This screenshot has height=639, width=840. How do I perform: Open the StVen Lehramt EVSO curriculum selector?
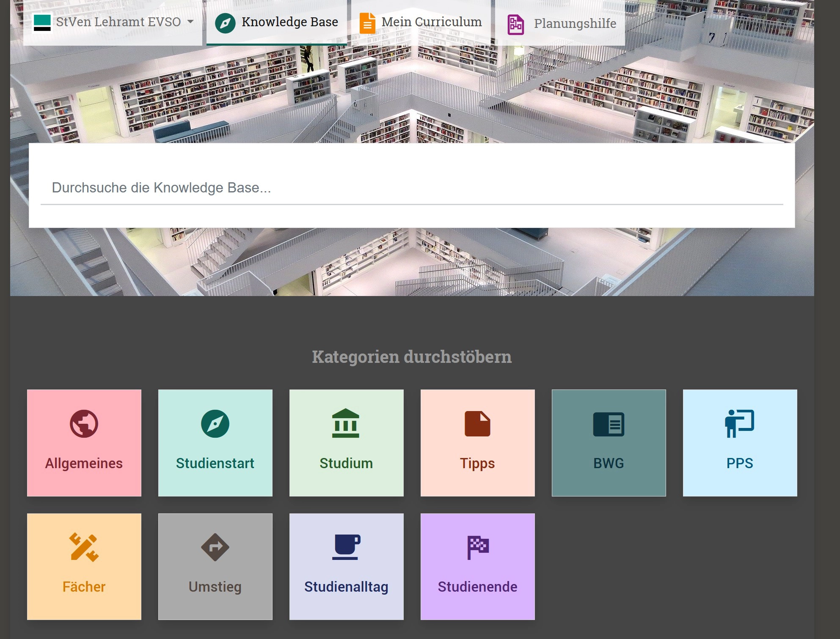[x=118, y=22]
